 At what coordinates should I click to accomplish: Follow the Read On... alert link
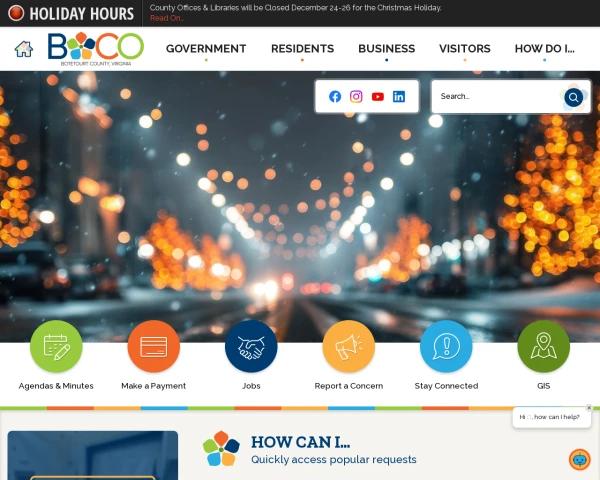[x=167, y=18]
